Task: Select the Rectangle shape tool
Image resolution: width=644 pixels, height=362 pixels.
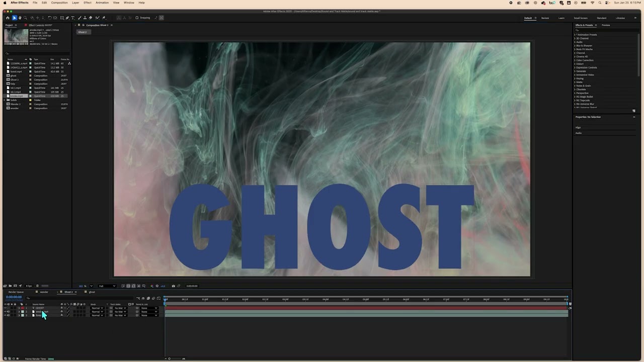Action: point(62,18)
